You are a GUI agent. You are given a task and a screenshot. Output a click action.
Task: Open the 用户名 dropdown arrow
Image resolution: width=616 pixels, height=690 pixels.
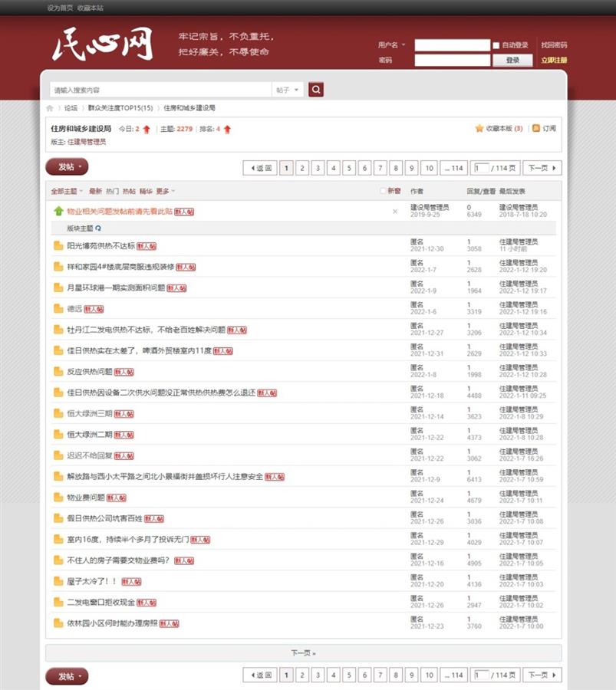point(404,44)
